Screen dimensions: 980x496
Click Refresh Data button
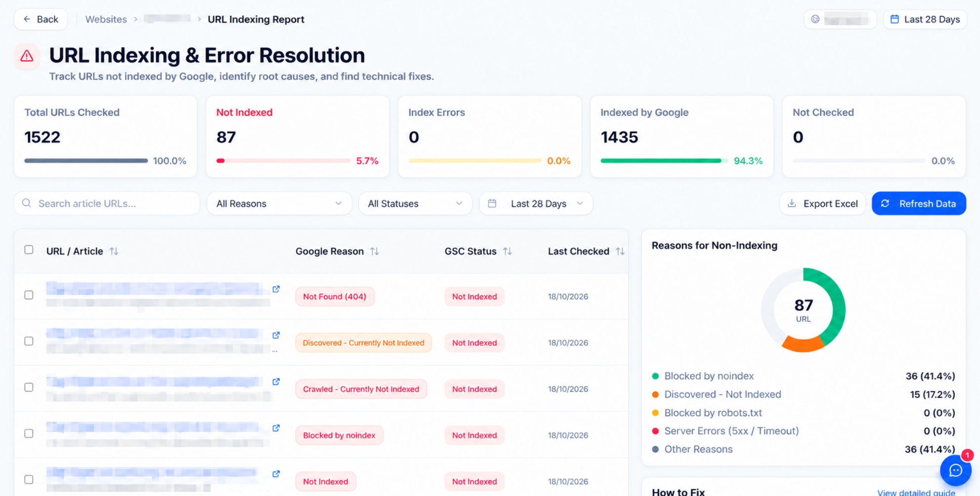919,204
